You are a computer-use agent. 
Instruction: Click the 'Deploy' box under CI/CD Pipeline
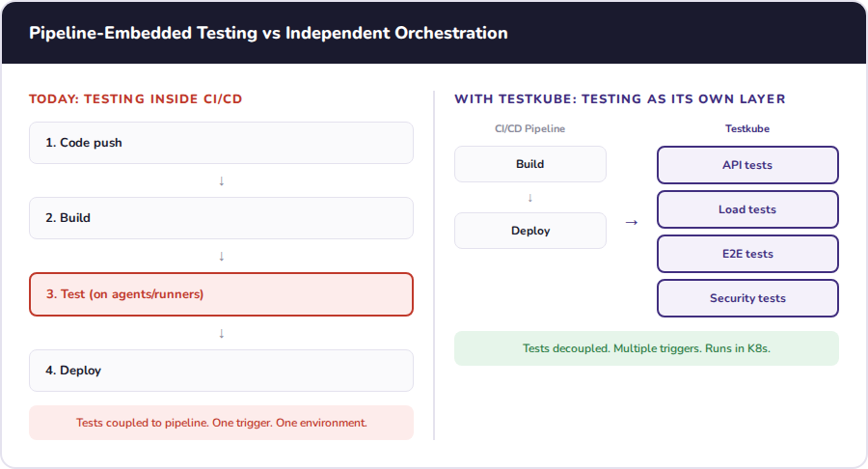click(x=529, y=231)
